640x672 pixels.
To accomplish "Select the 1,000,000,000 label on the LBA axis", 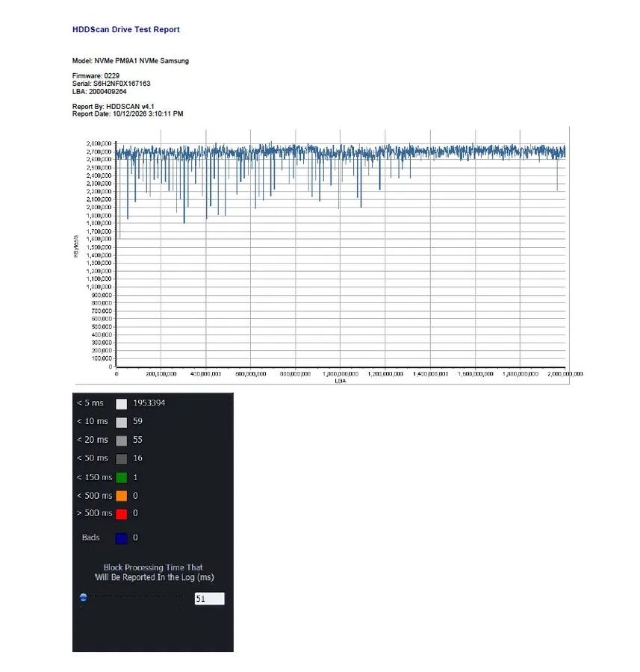I will [341, 374].
